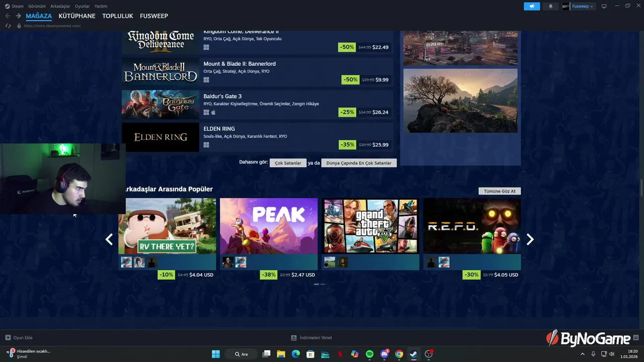
Task: Switch to the TOPLULUK tab
Action: point(118,16)
